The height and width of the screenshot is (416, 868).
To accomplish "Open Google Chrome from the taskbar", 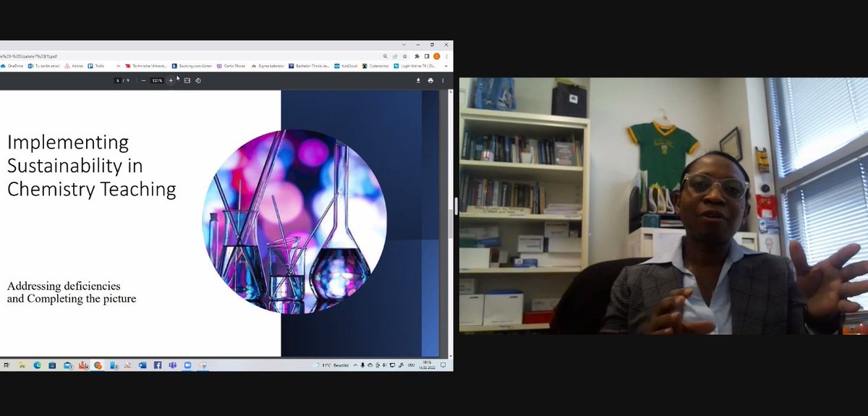I will pos(98,365).
